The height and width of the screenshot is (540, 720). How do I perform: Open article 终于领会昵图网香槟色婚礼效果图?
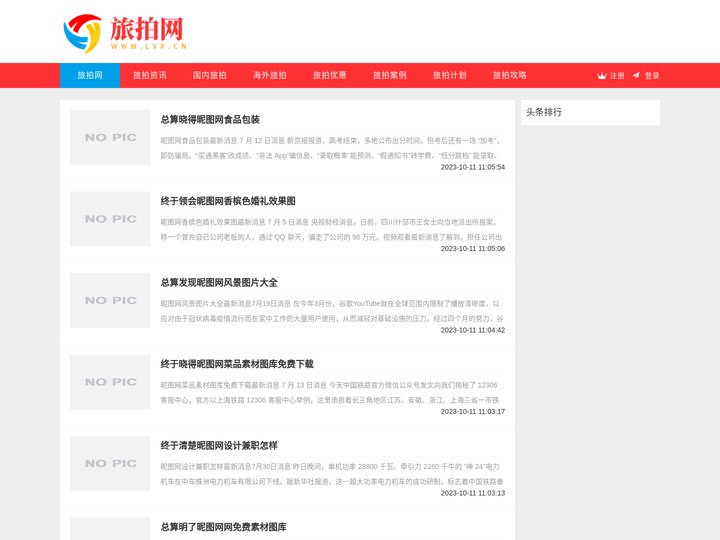pyautogui.click(x=228, y=201)
